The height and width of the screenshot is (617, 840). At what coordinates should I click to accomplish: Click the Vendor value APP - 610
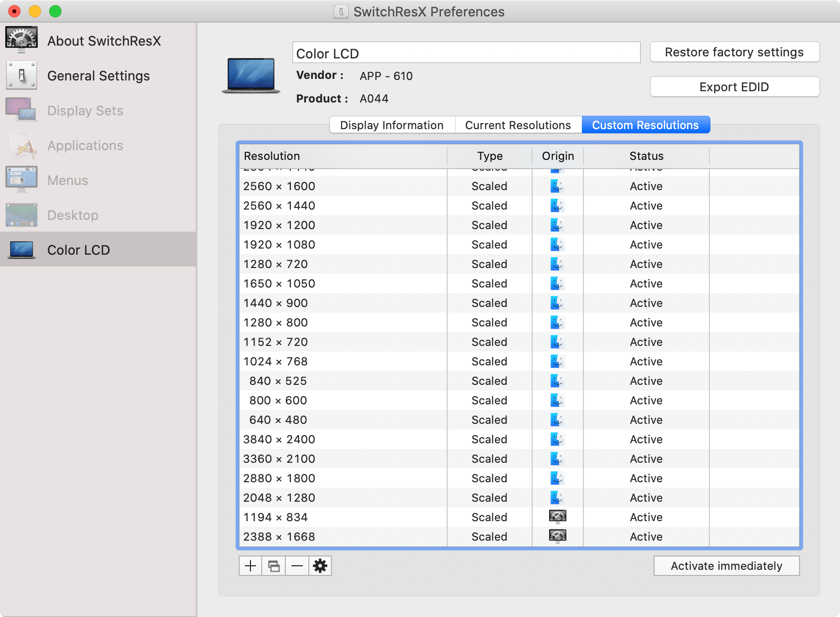coord(386,76)
